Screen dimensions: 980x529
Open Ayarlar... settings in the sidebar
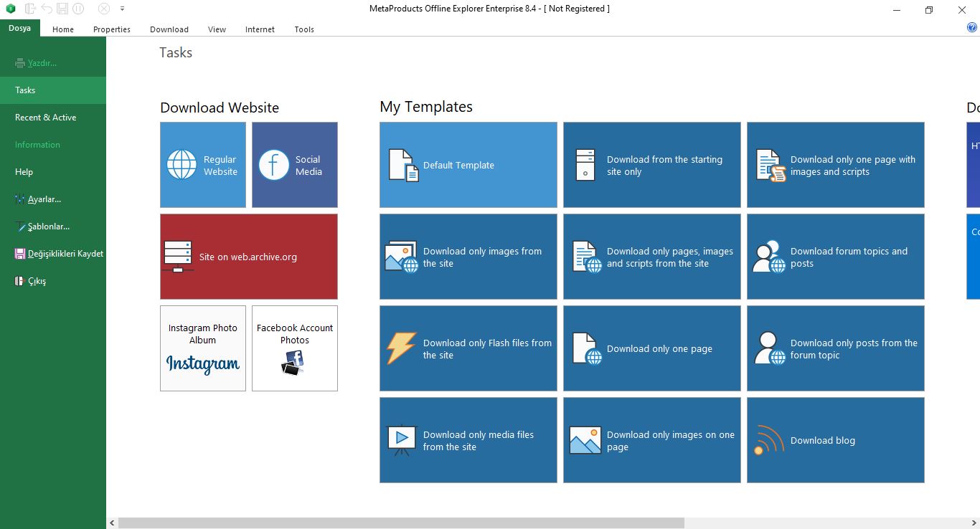click(53, 199)
